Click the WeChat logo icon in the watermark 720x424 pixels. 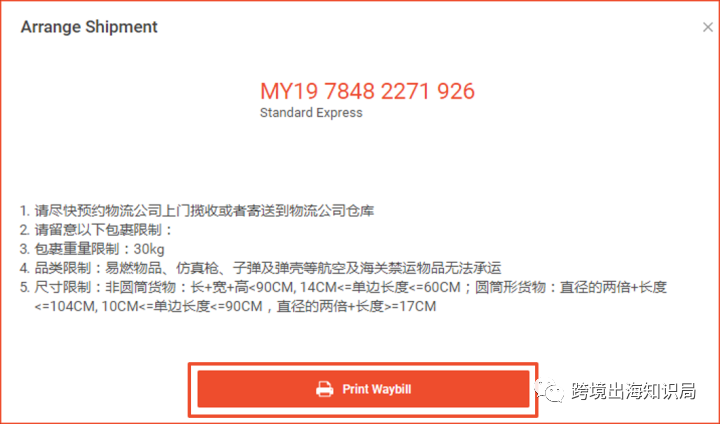pyautogui.click(x=548, y=390)
